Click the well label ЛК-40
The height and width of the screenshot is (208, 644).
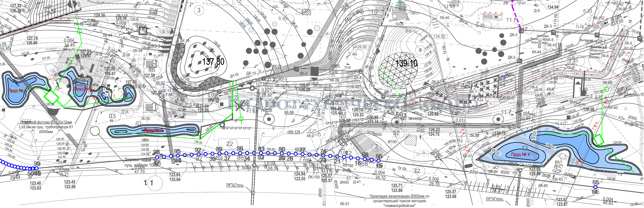tap(444, 18)
